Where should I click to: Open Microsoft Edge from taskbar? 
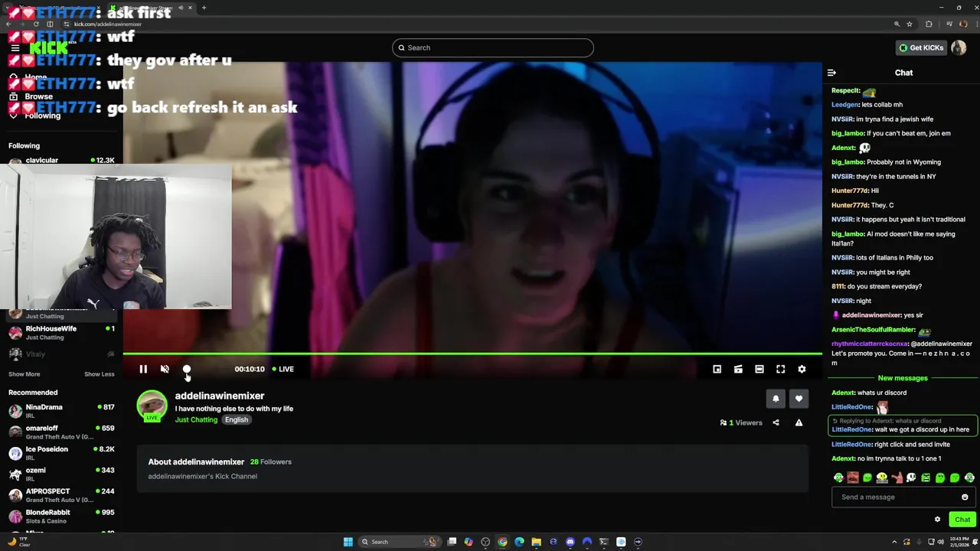click(519, 542)
